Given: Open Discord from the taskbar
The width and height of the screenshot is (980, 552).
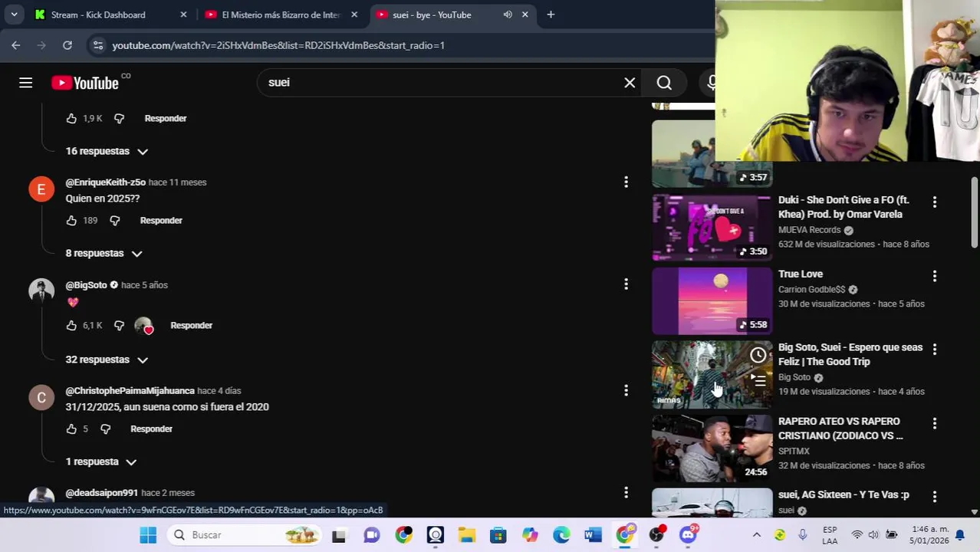Looking at the screenshot, I should tap(688, 535).
